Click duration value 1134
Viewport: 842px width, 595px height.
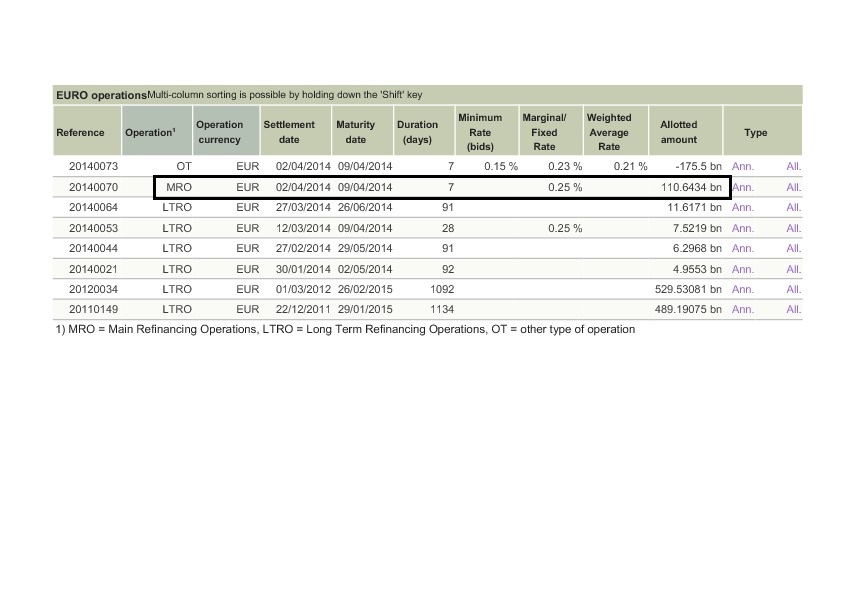tap(442, 309)
